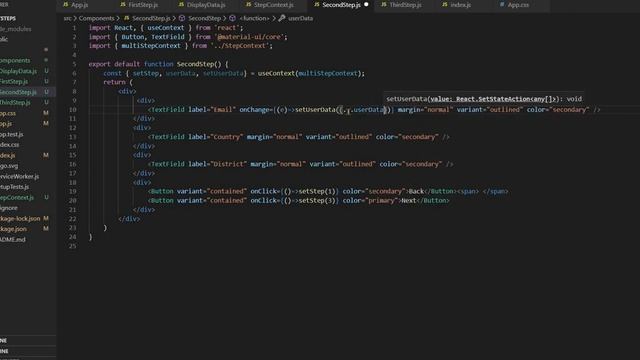Click the JS icon on ThirdStep.js tab
This screenshot has width=640, height=360.
[x=384, y=4]
